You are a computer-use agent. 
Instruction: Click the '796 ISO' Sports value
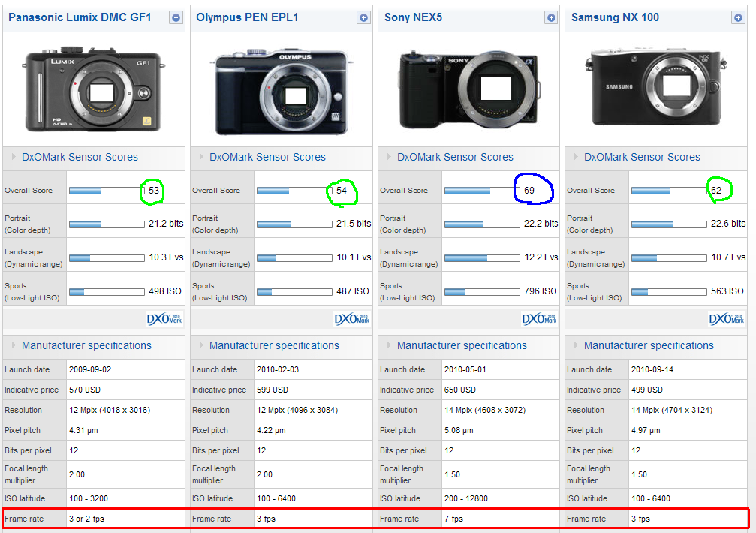click(x=540, y=291)
